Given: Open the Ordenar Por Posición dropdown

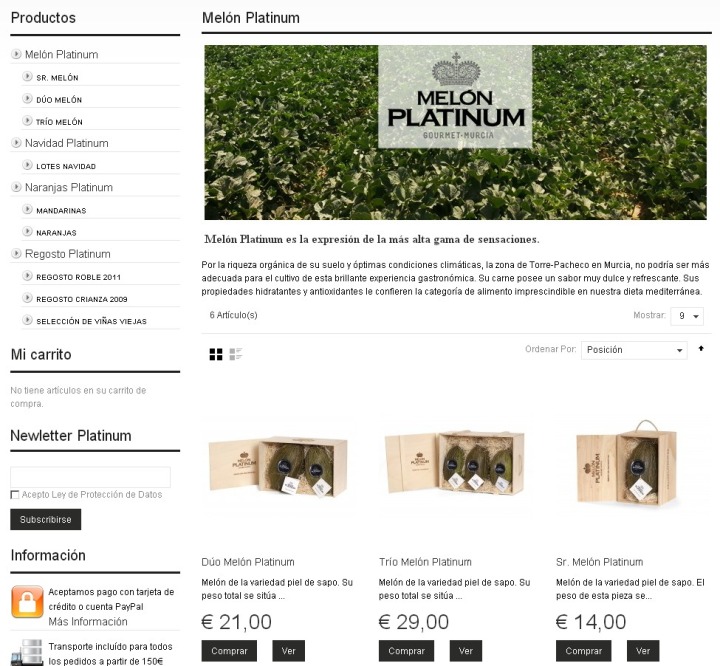Looking at the screenshot, I should click(634, 350).
